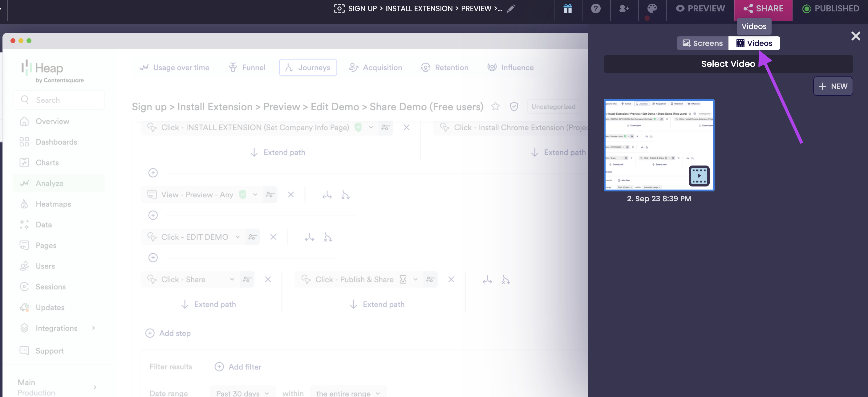Click the NEW video button

[x=833, y=86]
